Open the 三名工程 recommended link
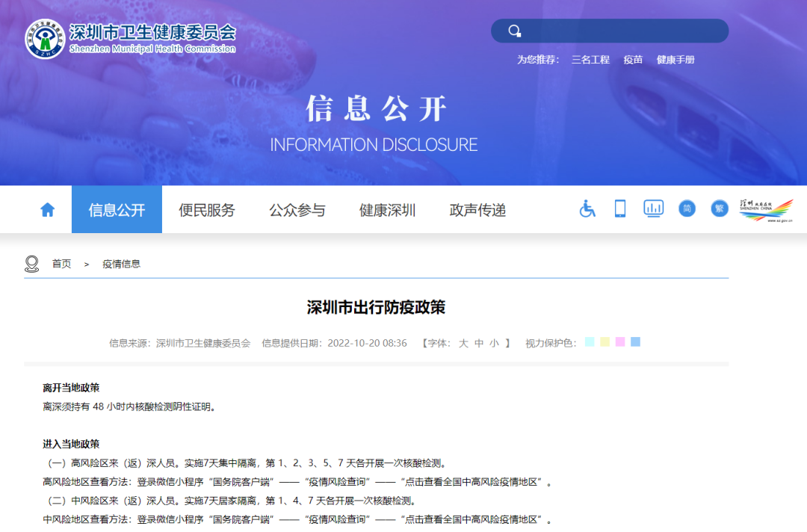The width and height of the screenshot is (807, 532). (x=590, y=60)
